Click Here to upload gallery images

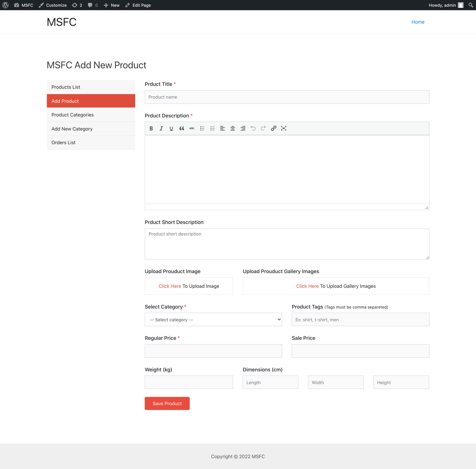(x=307, y=286)
